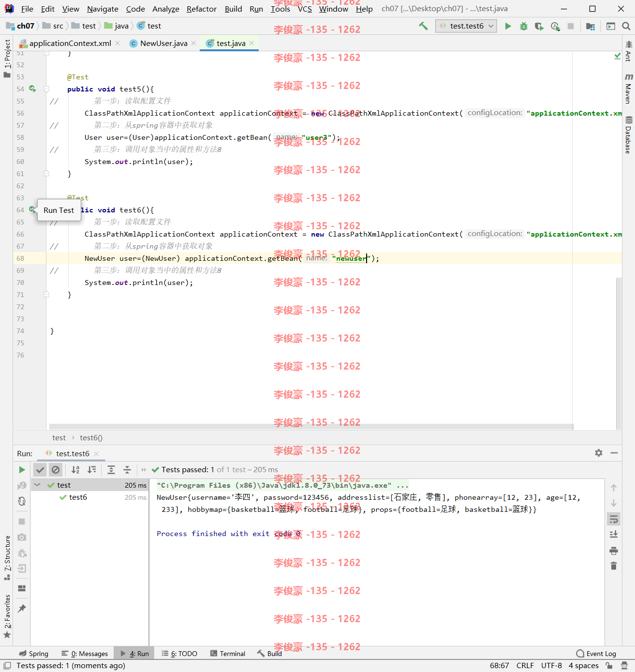Toggle sort alphabetically in Run panel
635x672 pixels.
pyautogui.click(x=75, y=470)
